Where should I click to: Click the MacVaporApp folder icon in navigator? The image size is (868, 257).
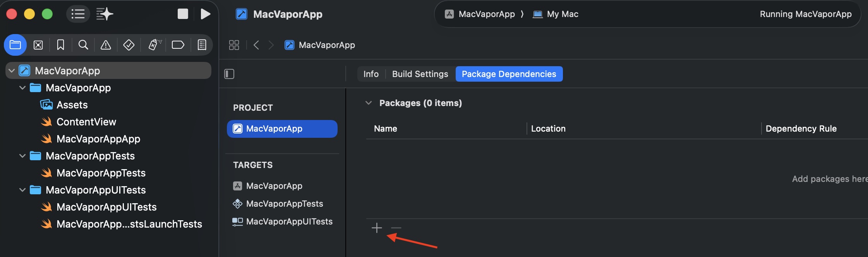coord(36,88)
